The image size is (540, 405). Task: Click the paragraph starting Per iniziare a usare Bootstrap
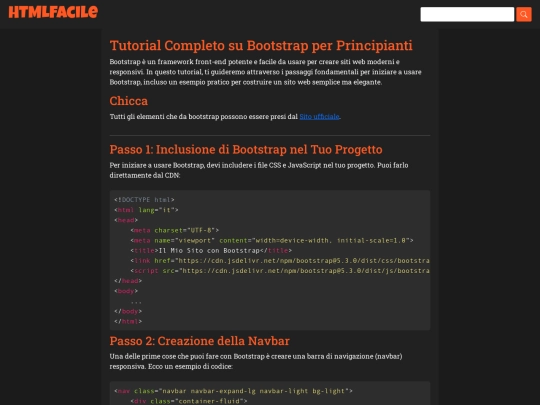(259, 170)
